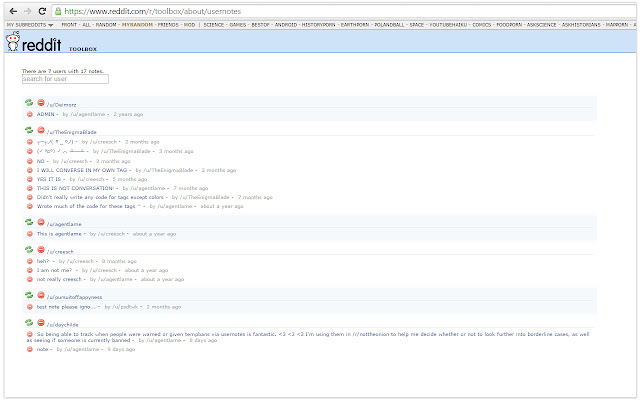
Task: Delete the 'note' note from 9 days ago
Action: pos(29,349)
